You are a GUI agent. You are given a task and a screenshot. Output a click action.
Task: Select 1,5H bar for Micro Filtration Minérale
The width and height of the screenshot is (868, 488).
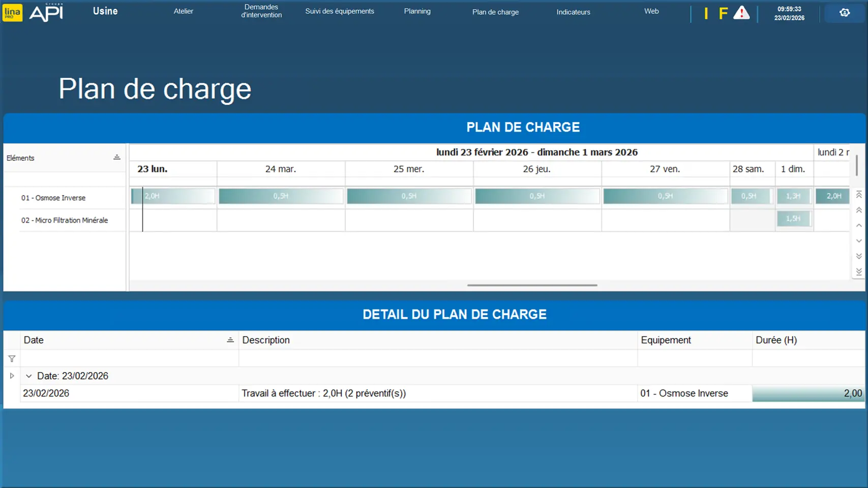coord(793,219)
